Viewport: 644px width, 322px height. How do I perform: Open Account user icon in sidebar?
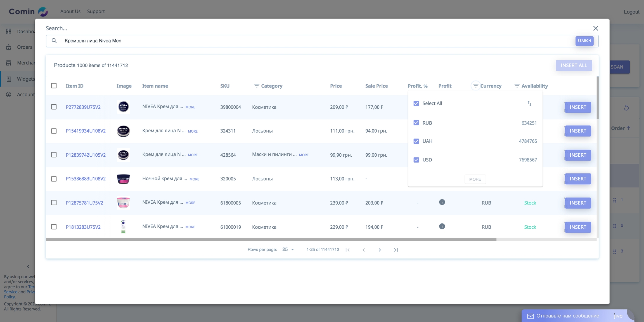click(x=9, y=94)
